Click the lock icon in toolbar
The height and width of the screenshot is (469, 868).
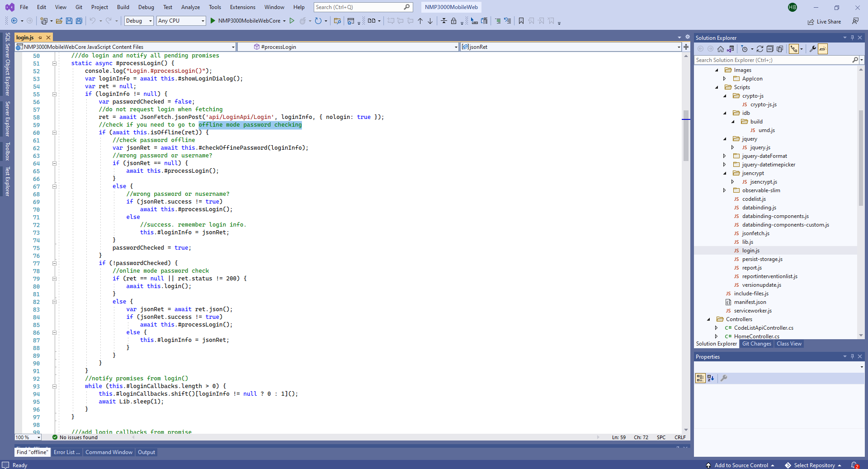[x=453, y=21]
